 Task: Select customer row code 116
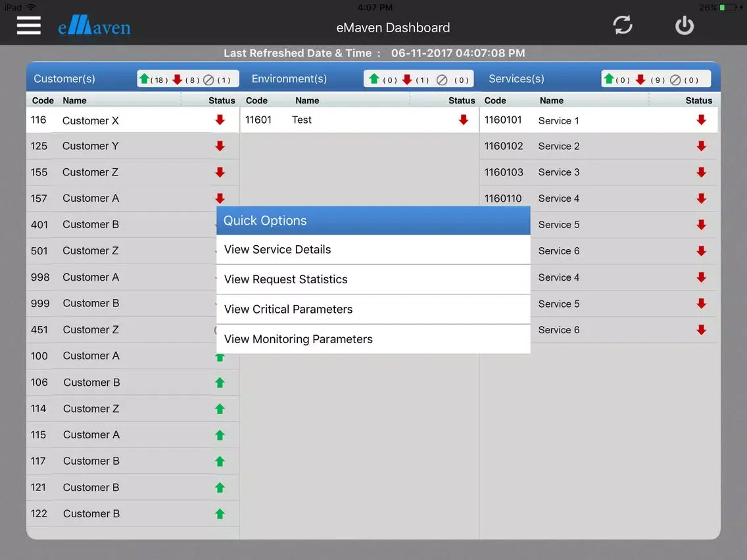pyautogui.click(x=133, y=120)
